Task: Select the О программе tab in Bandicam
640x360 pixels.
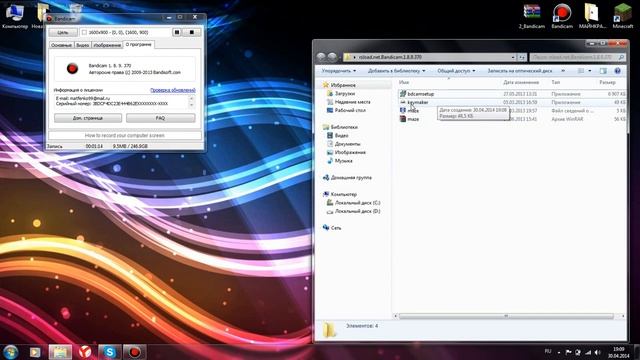Action: pos(138,44)
